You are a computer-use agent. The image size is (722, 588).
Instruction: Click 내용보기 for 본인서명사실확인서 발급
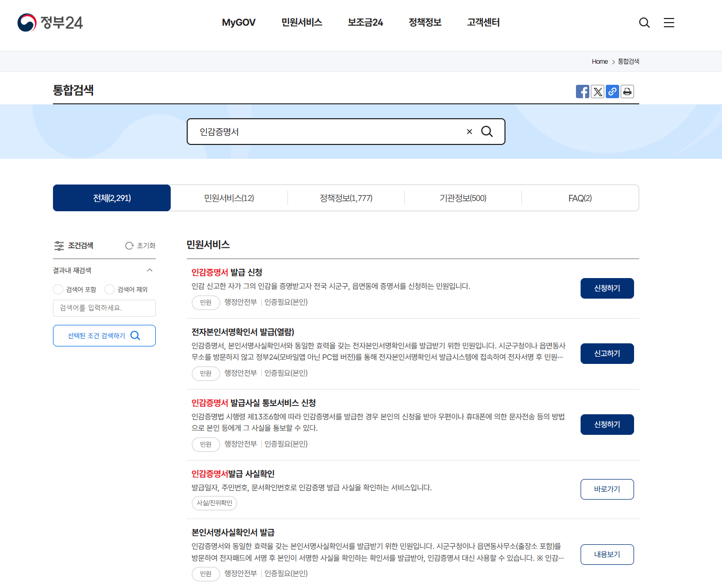pyautogui.click(x=607, y=555)
